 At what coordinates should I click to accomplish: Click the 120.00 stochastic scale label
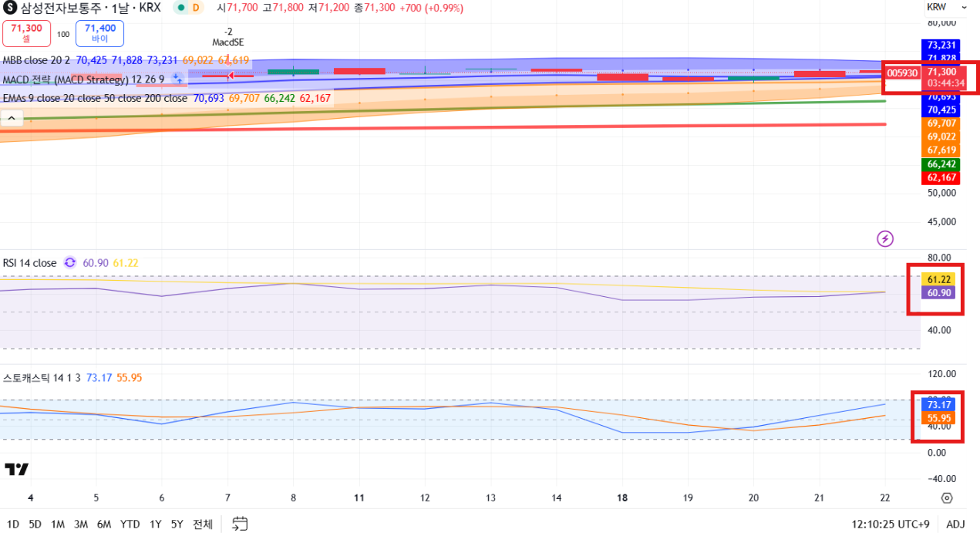point(942,374)
